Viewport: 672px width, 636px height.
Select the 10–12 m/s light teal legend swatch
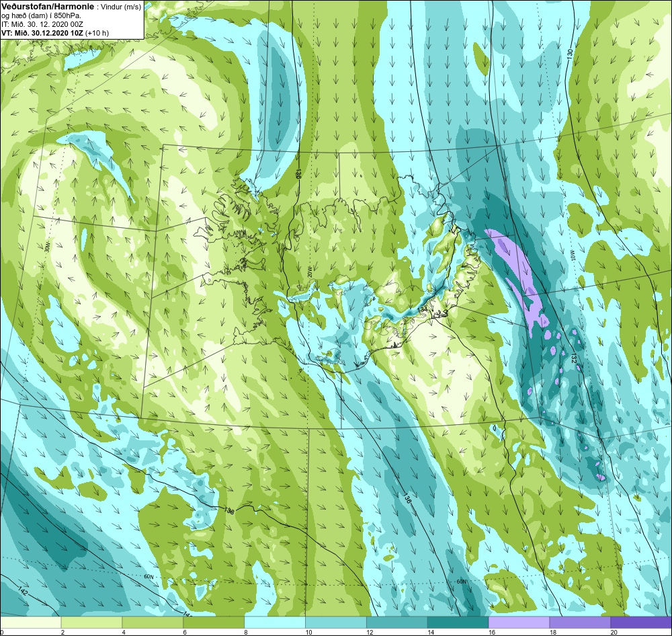(336, 622)
